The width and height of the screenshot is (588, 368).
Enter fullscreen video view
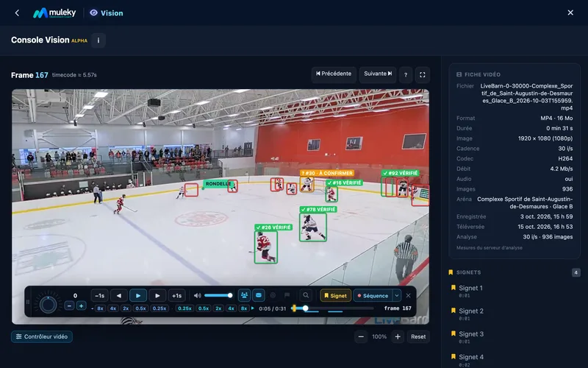coord(422,74)
